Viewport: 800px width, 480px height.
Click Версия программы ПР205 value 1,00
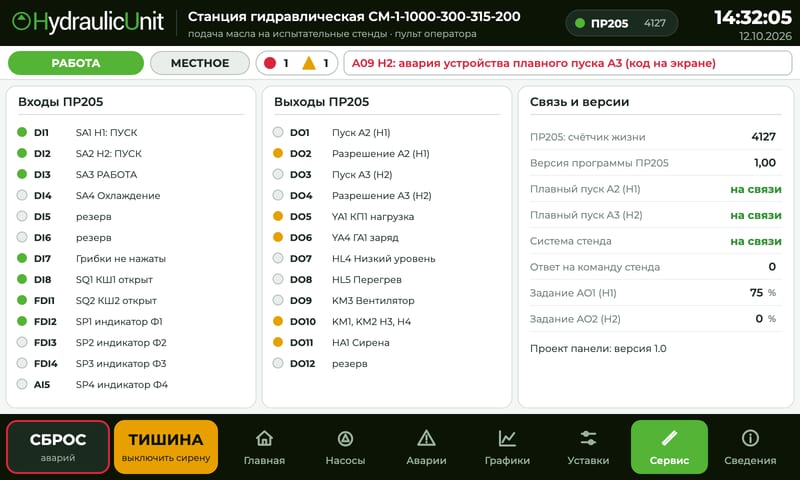[765, 163]
